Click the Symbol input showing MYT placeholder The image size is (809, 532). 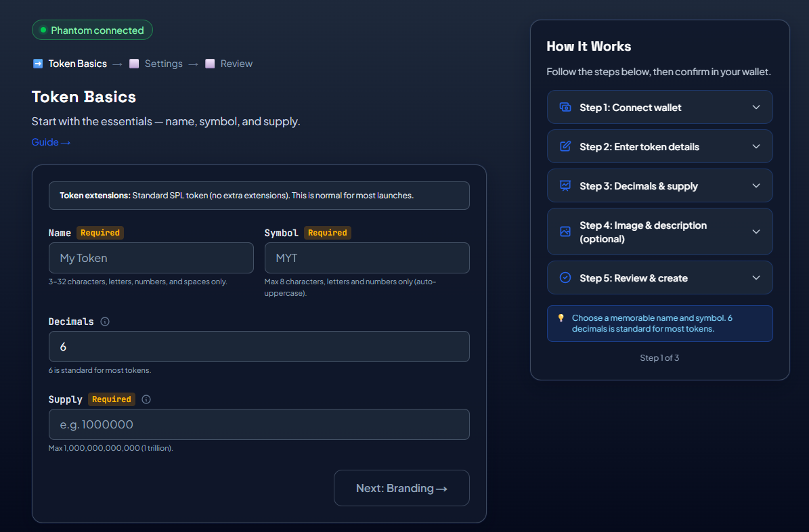[x=366, y=258]
